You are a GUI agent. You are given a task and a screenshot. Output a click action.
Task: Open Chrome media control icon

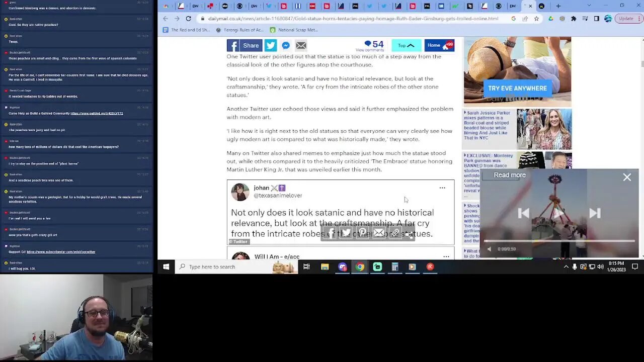[585, 19]
